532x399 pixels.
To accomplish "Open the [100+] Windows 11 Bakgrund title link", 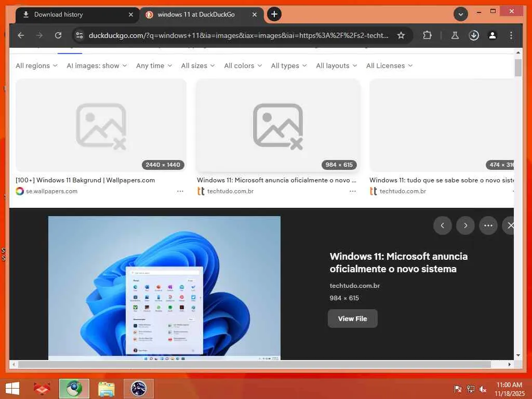I will coord(85,180).
